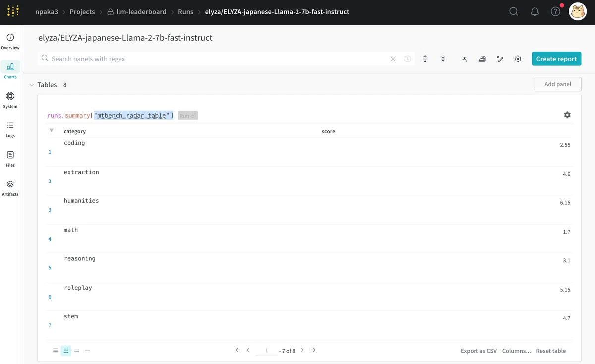595x364 pixels.
Task: Click the outlier scatter points icon
Action: [x=500, y=59]
